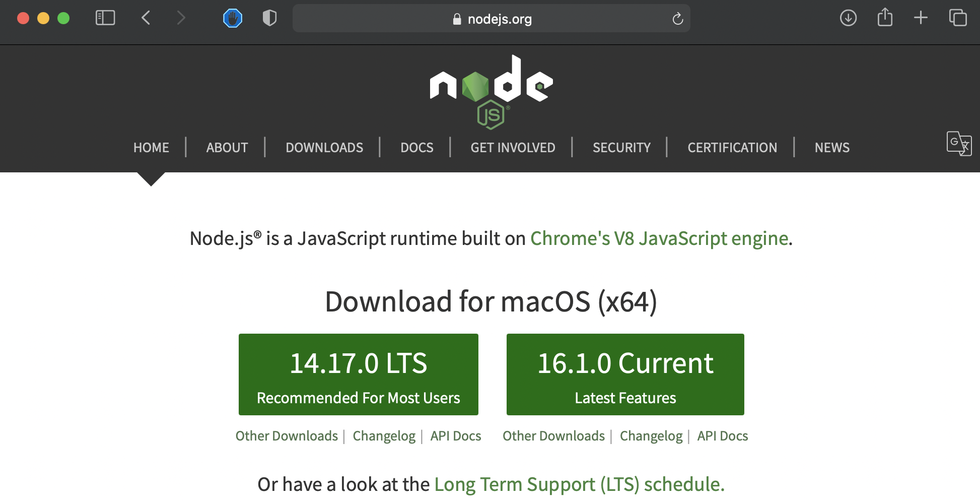Open the Share menu
The height and width of the screenshot is (502, 980).
(x=885, y=18)
